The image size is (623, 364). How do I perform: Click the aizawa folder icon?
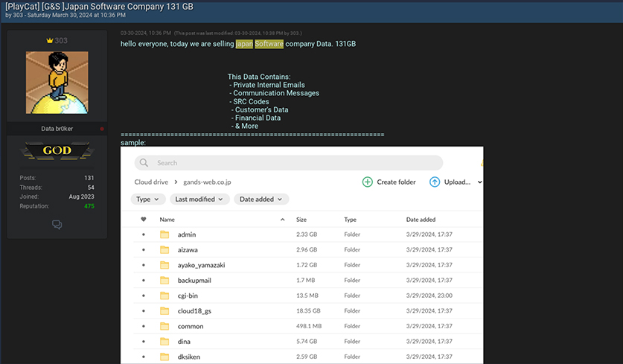pyautogui.click(x=164, y=249)
